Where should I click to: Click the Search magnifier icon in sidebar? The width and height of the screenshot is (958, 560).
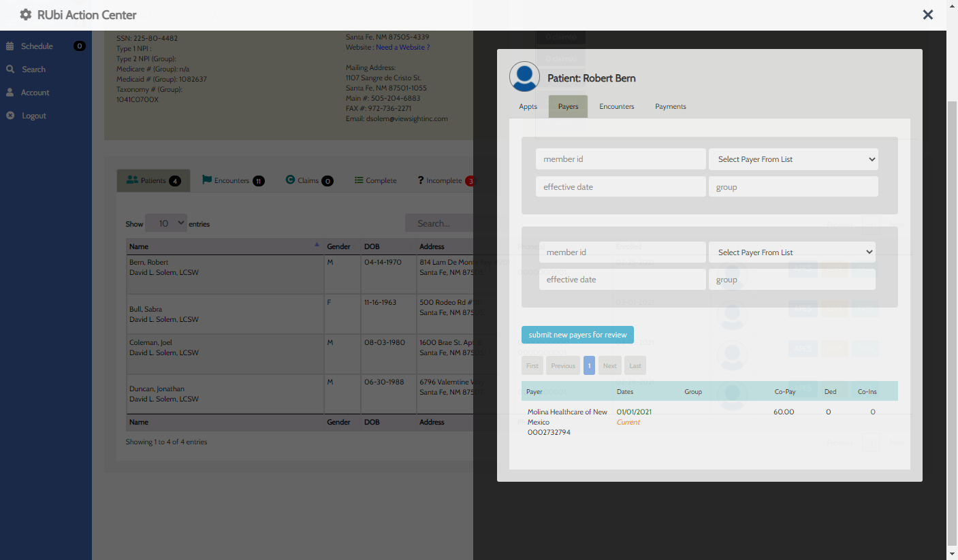point(10,69)
